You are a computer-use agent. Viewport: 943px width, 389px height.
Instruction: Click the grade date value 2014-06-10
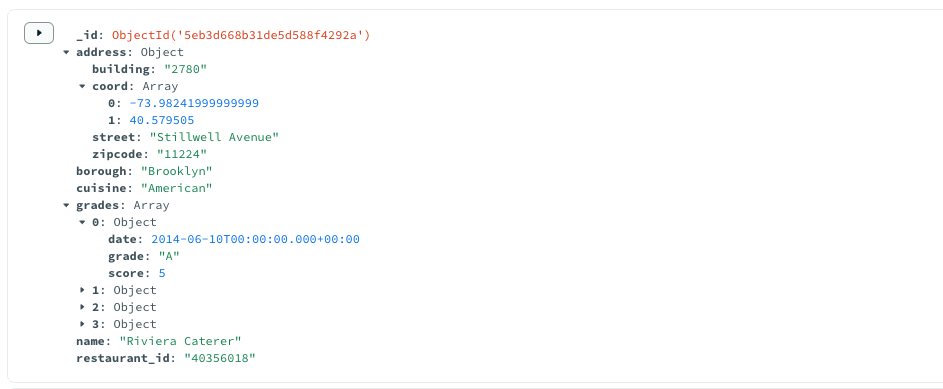pyautogui.click(x=256, y=239)
